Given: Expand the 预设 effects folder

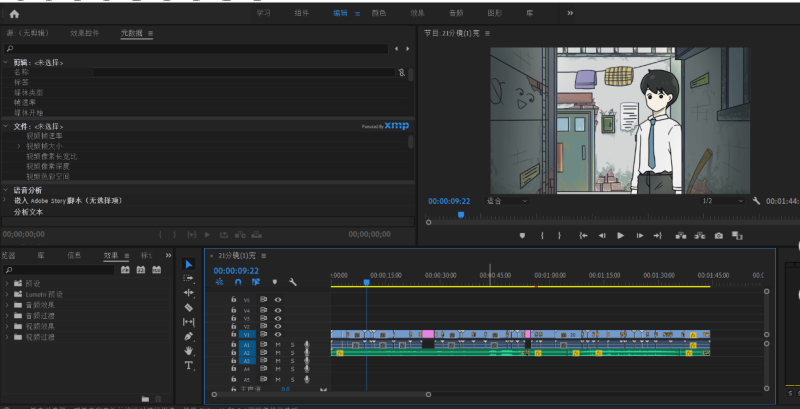Looking at the screenshot, I should (x=7, y=283).
